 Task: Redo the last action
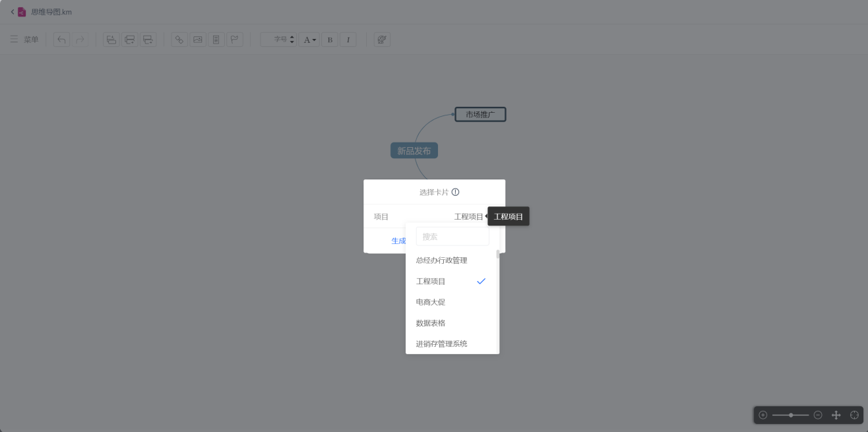(80, 40)
